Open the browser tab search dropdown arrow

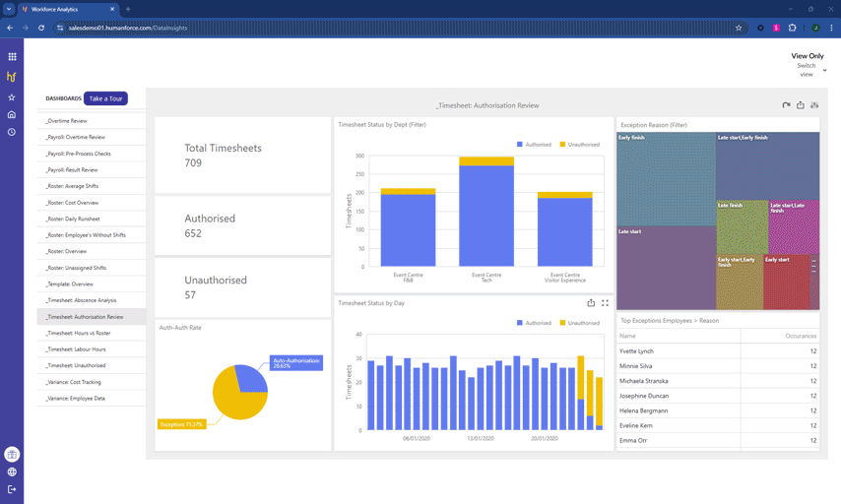(9, 9)
